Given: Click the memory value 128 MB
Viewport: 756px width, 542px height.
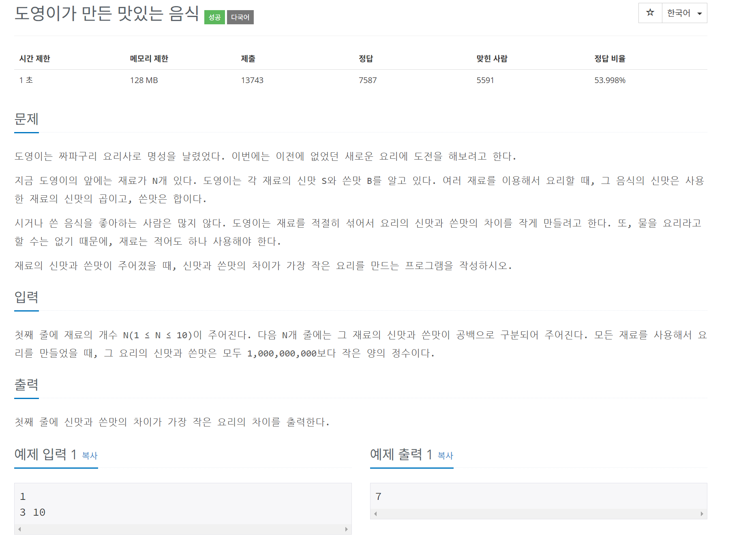Looking at the screenshot, I should (144, 80).
